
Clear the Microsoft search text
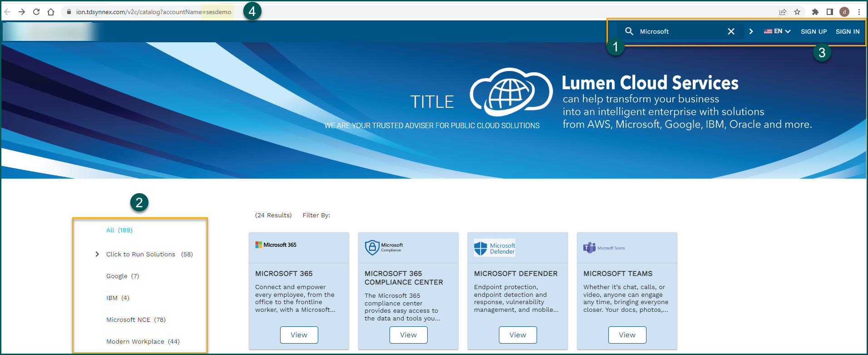pos(731,31)
